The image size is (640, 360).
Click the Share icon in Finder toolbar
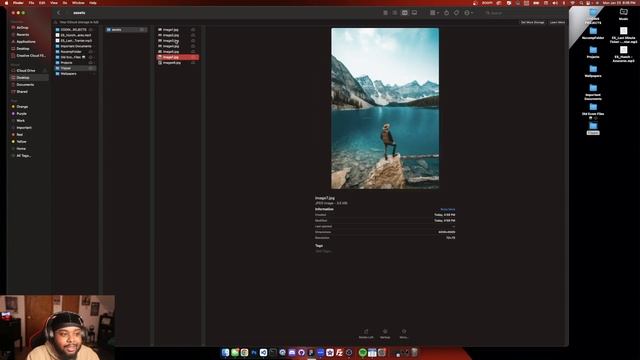coord(447,13)
